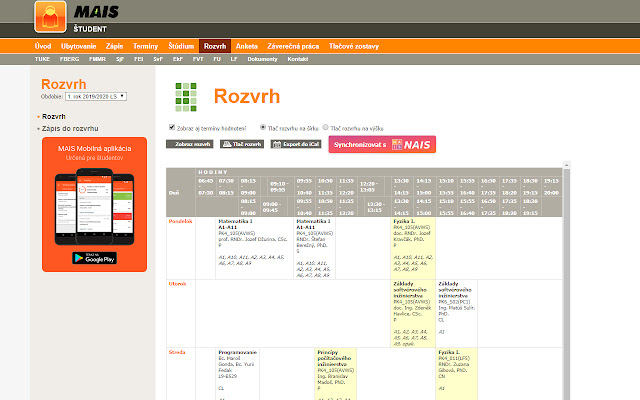Screen dimensions: 640x400
Task: Click the Google Play badge
Action: coord(94,258)
